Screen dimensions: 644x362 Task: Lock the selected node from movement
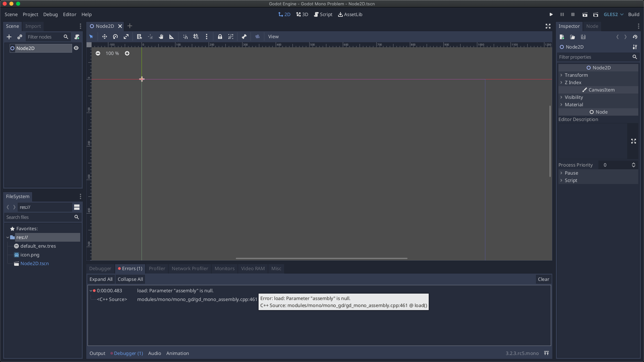(x=220, y=37)
